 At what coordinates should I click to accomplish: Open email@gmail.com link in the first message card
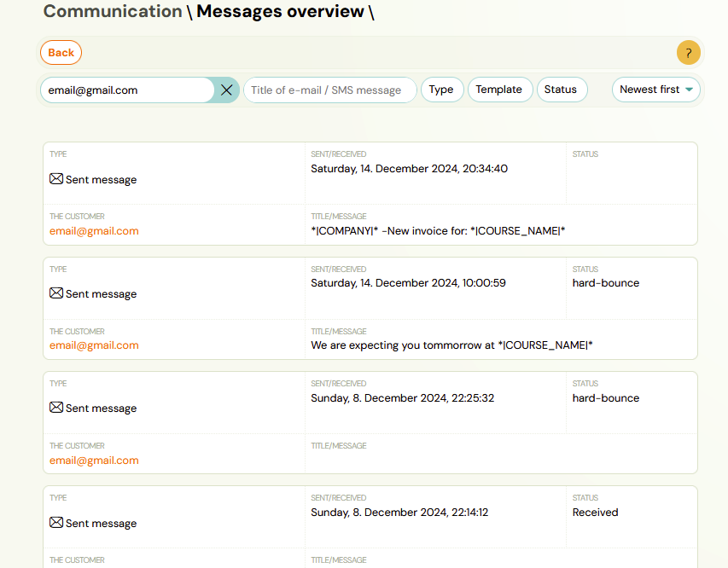pyautogui.click(x=94, y=231)
